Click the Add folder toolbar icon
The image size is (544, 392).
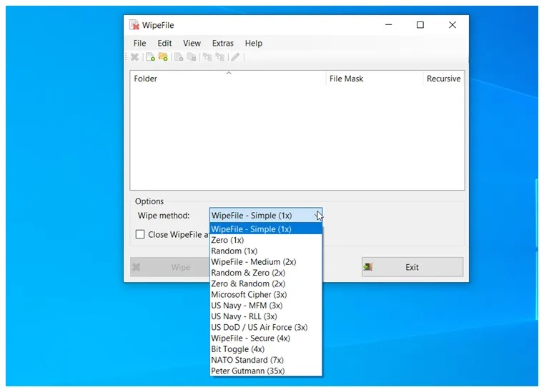[x=163, y=57]
